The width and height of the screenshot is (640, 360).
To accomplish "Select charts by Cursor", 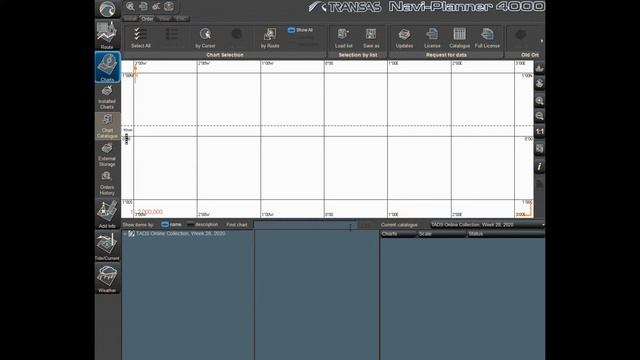I will point(205,38).
